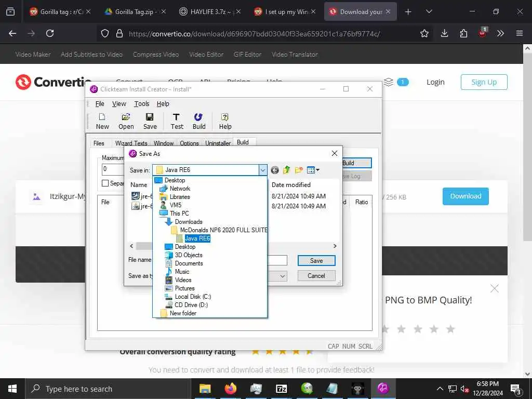Click the Convertio layers queue icon

(x=388, y=82)
